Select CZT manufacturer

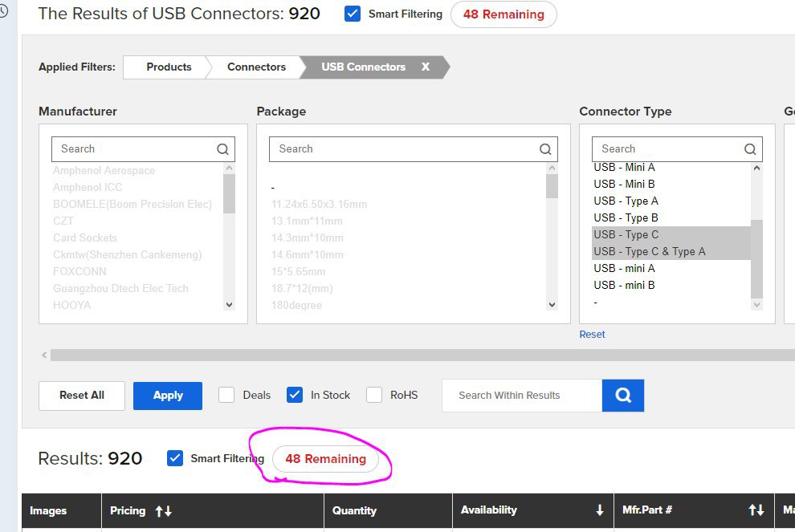(63, 221)
